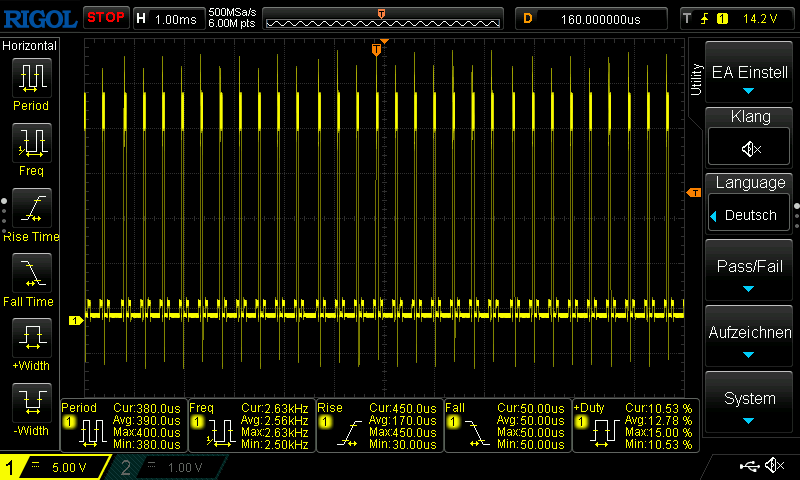Click the RIGOL logo

[39, 18]
